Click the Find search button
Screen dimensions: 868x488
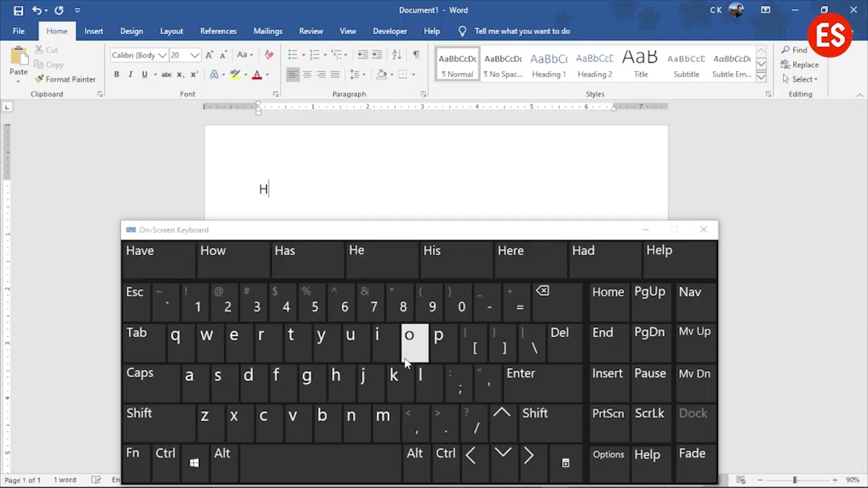point(794,50)
